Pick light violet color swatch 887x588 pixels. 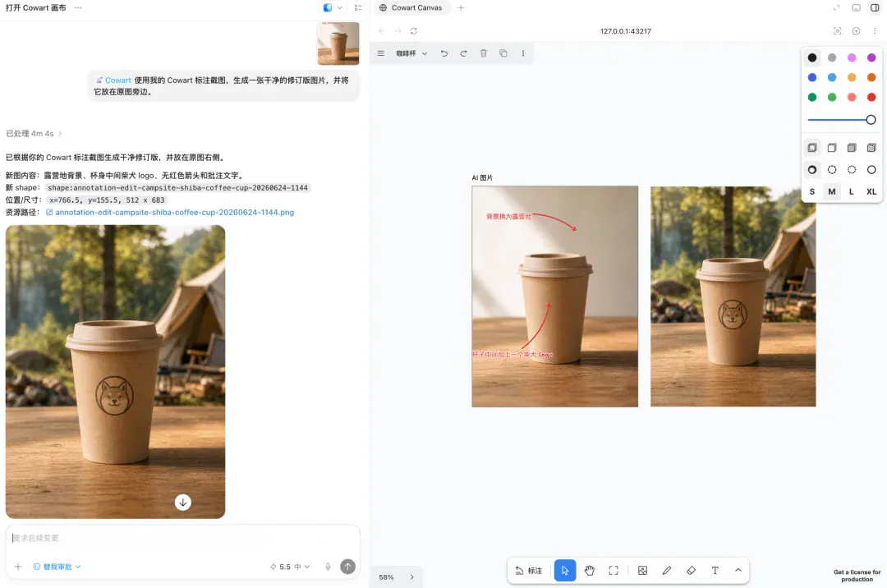852,57
